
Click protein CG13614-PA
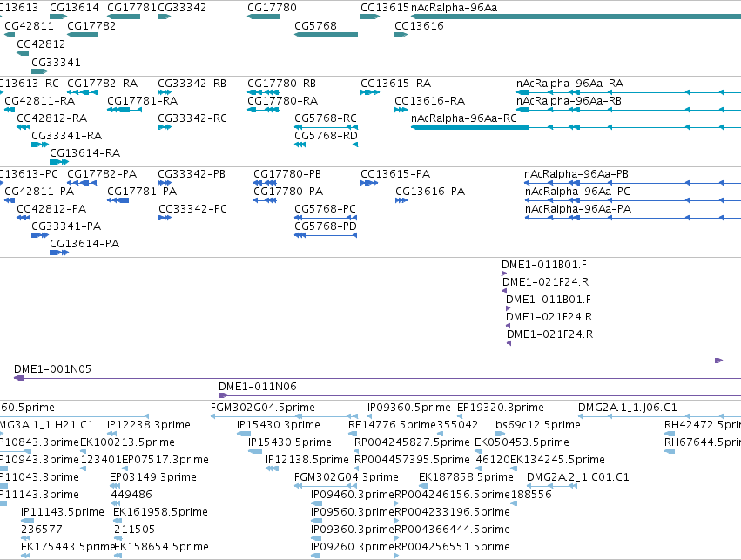[x=84, y=244]
